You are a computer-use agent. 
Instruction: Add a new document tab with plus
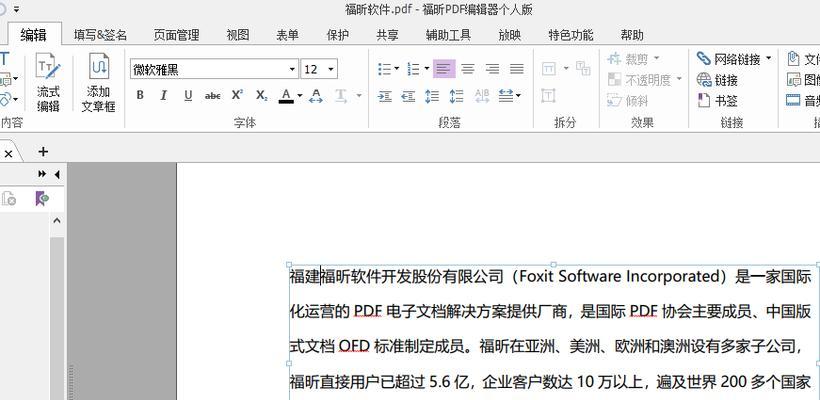(43, 152)
